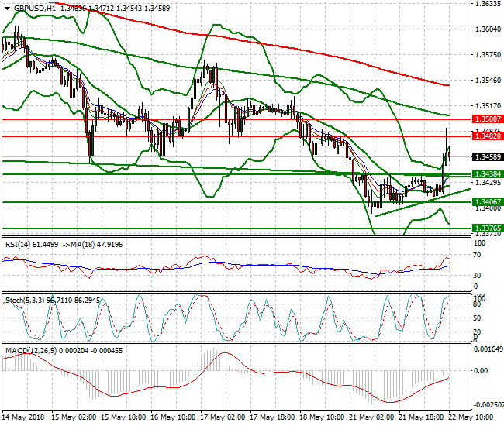Screen dimensions: 504x426
Task: Click the RSI scale value 70
Action: [478, 255]
